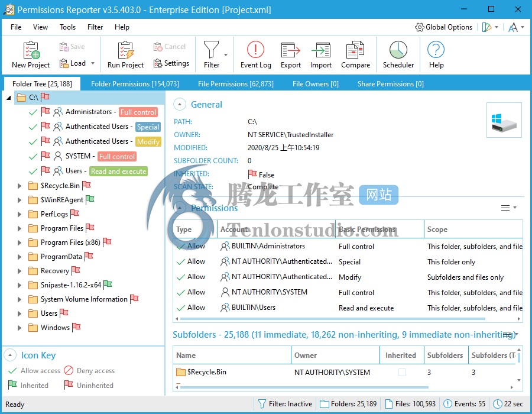The image size is (532, 414).
Task: Expand the Users folder node
Action: click(20, 313)
